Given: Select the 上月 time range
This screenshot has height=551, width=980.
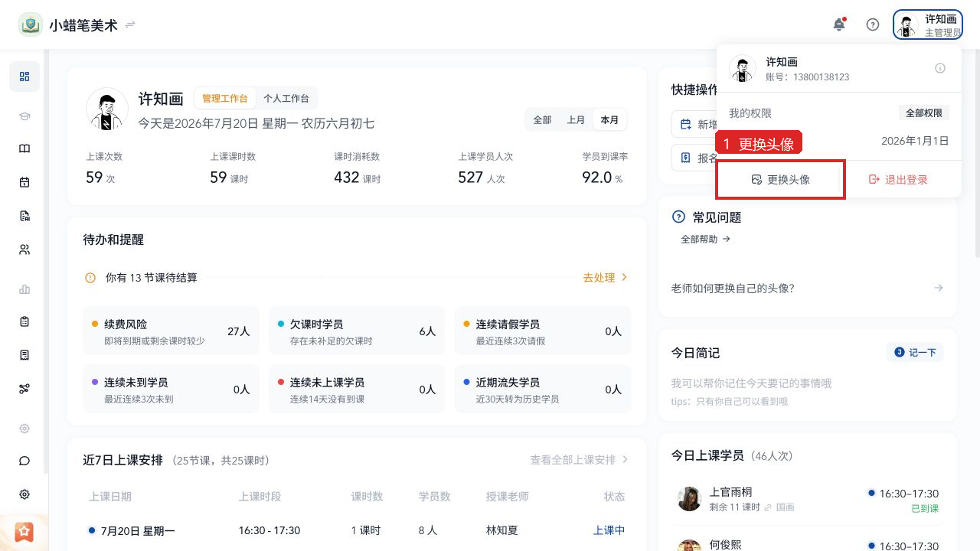Looking at the screenshot, I should pos(576,120).
